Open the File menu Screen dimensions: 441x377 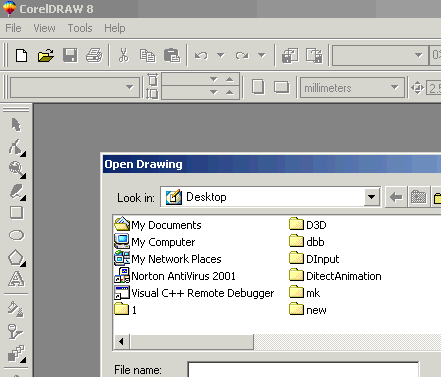[13, 28]
